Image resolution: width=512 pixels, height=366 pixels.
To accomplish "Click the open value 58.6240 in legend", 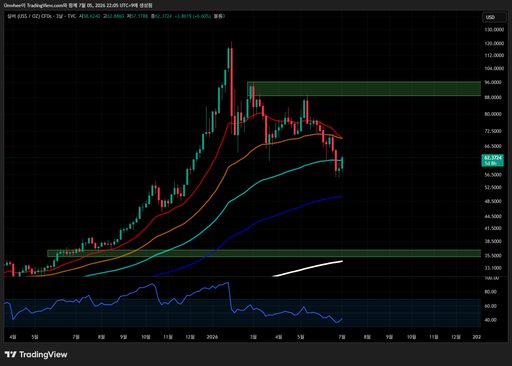I will pos(91,16).
